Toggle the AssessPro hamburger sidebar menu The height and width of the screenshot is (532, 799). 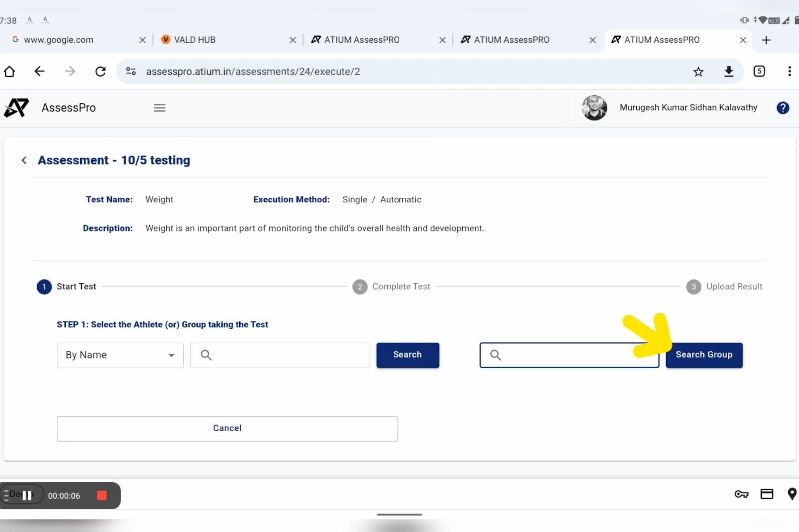point(160,108)
